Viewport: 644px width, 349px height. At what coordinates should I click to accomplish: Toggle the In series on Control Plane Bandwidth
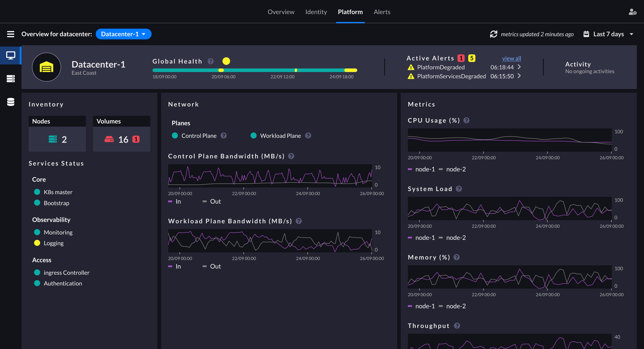click(174, 201)
